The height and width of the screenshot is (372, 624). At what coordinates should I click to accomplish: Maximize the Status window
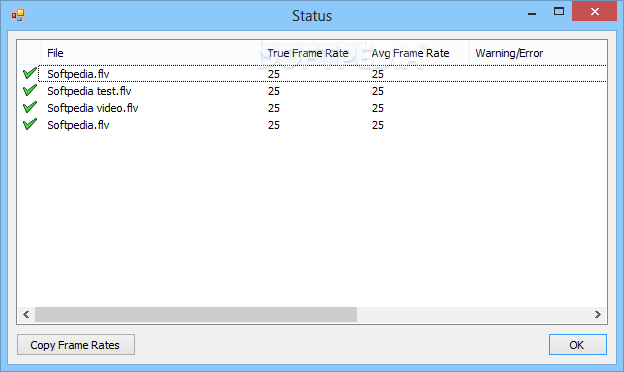click(x=559, y=12)
